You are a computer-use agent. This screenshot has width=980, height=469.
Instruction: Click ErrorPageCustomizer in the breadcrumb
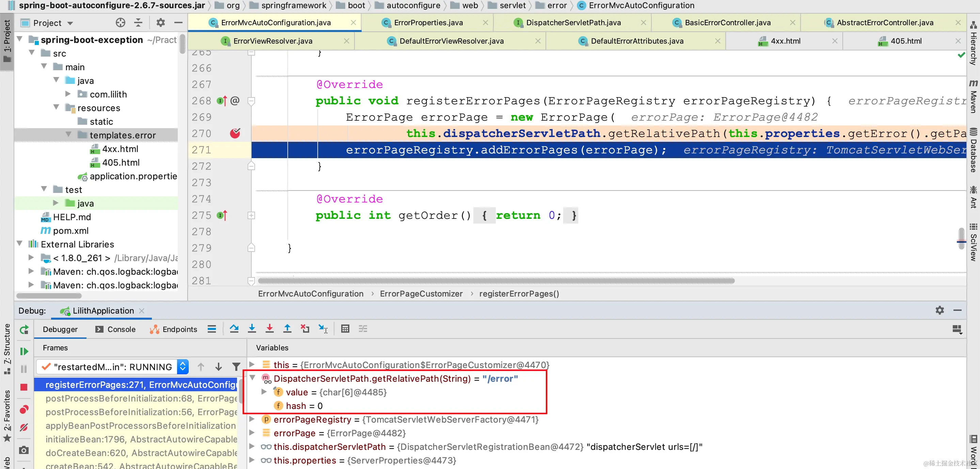click(x=421, y=294)
